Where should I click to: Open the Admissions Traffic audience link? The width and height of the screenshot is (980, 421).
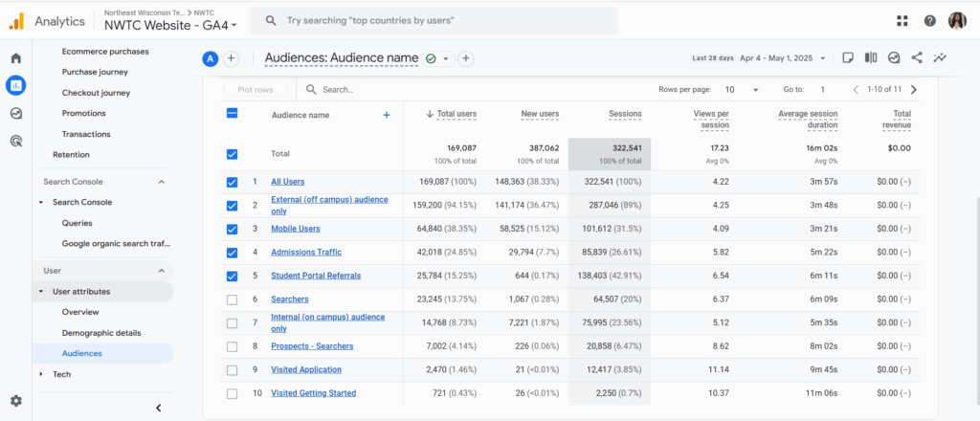click(x=306, y=253)
